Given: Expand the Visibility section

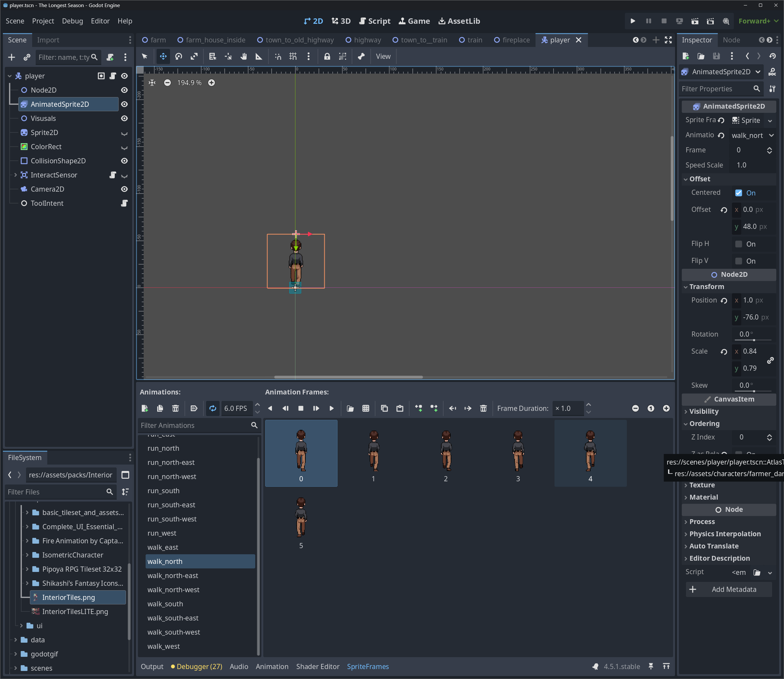Looking at the screenshot, I should (703, 412).
